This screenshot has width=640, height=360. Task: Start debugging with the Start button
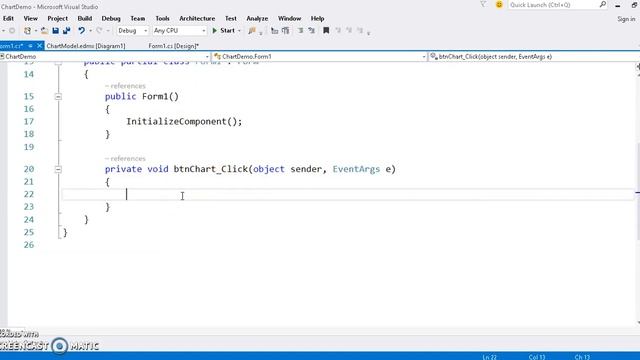pyautogui.click(x=223, y=31)
